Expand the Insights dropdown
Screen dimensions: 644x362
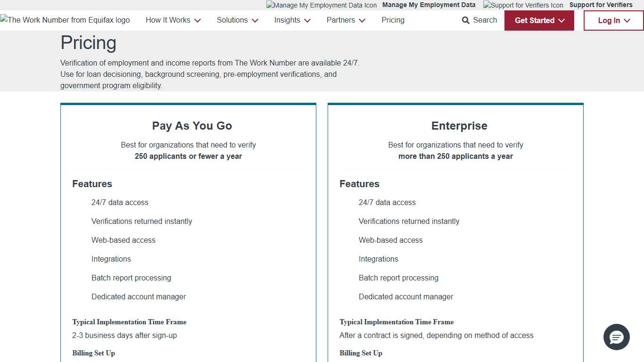tap(292, 20)
